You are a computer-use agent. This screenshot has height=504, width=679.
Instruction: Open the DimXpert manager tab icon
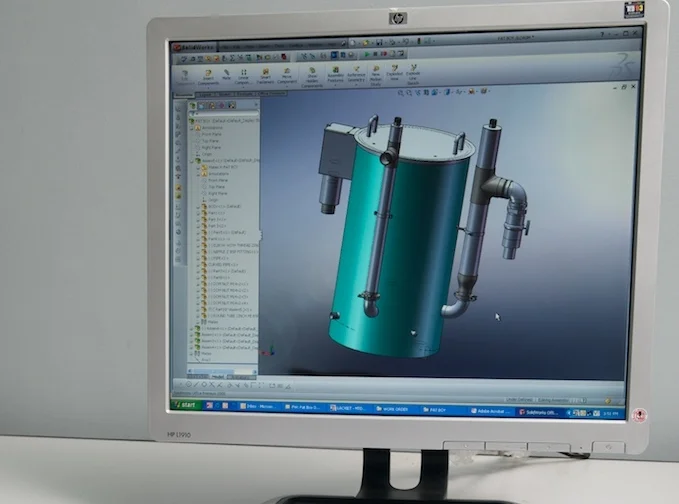coord(222,105)
